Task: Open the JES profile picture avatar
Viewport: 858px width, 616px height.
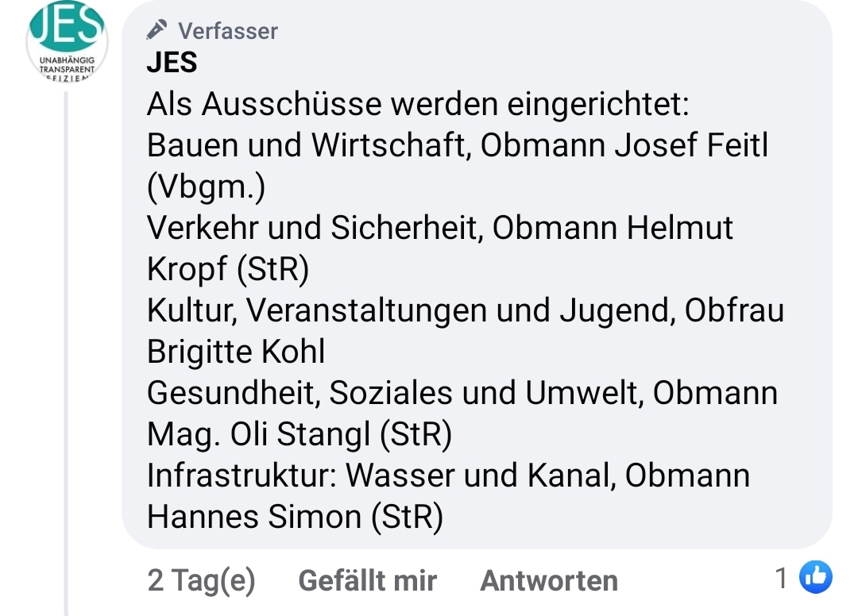Action: (67, 41)
